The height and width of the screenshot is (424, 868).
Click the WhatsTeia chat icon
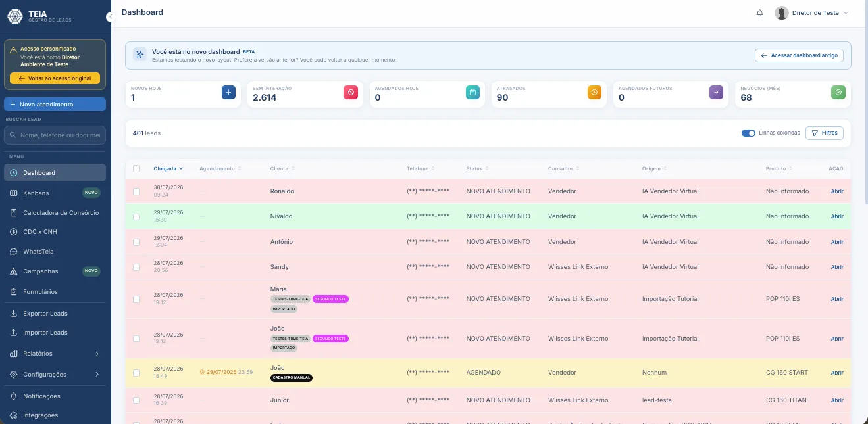point(14,252)
